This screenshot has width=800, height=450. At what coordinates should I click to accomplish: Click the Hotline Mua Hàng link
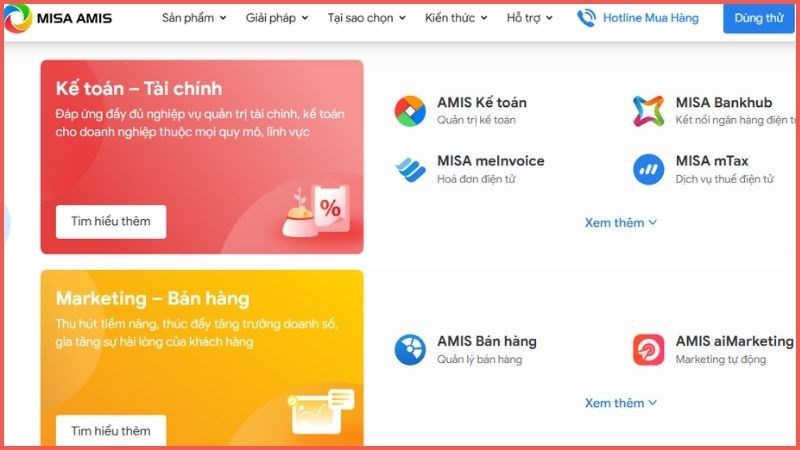[x=651, y=18]
